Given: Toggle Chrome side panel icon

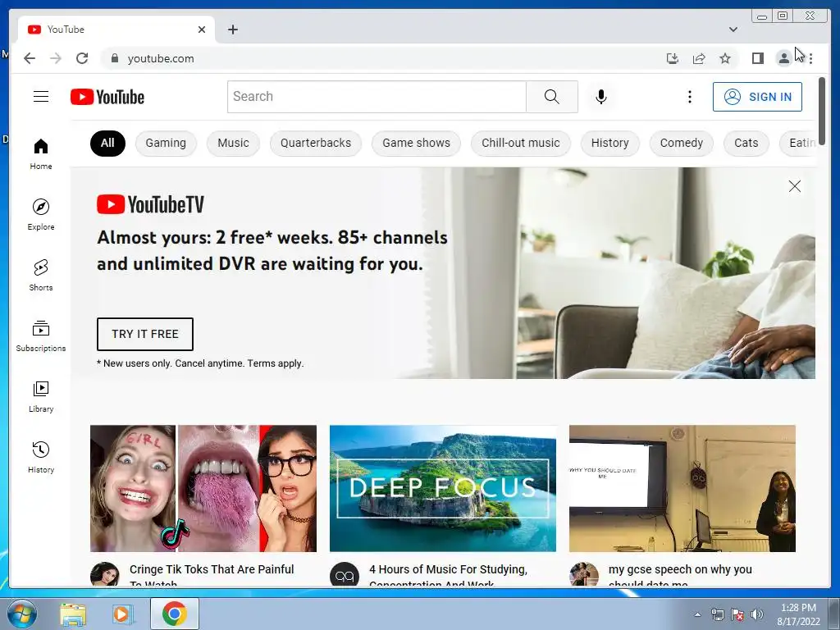Looking at the screenshot, I should (x=757, y=58).
